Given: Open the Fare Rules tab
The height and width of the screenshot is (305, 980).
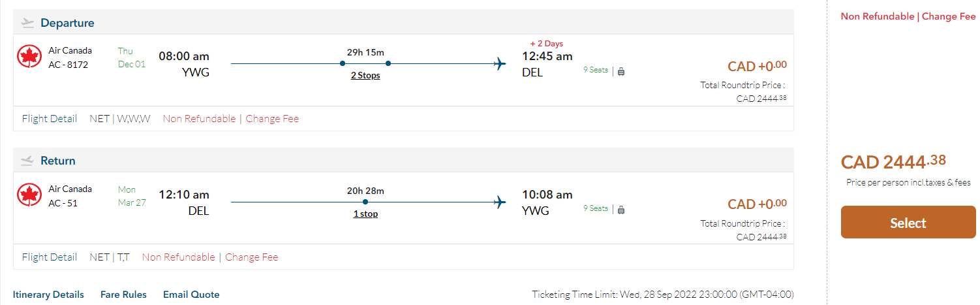Looking at the screenshot, I should (x=123, y=295).
